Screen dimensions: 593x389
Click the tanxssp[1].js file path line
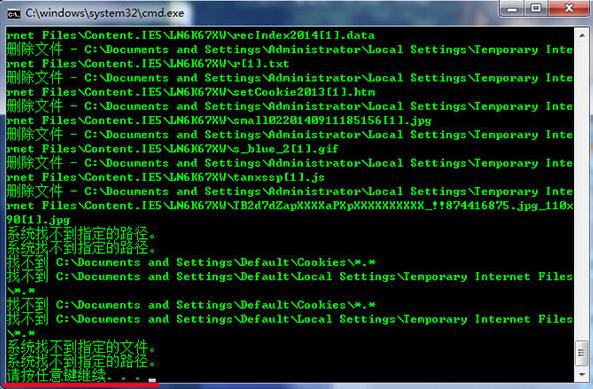point(165,177)
